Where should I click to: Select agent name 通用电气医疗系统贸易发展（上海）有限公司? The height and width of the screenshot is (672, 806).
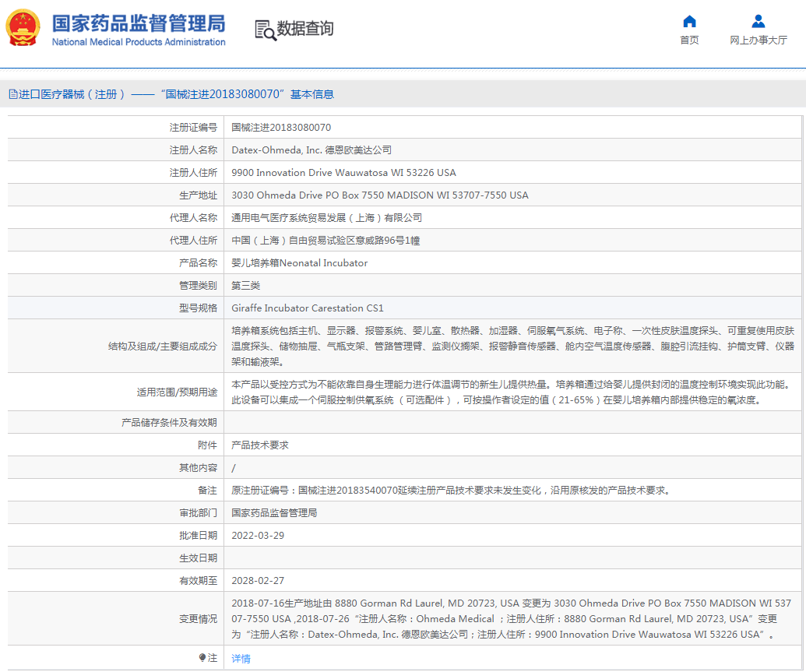(326, 218)
